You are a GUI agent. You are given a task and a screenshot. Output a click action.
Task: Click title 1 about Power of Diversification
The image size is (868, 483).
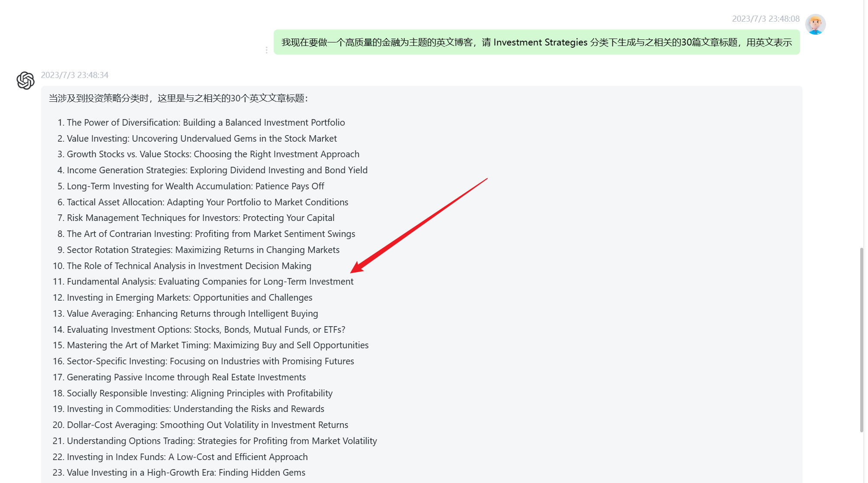pyautogui.click(x=206, y=123)
